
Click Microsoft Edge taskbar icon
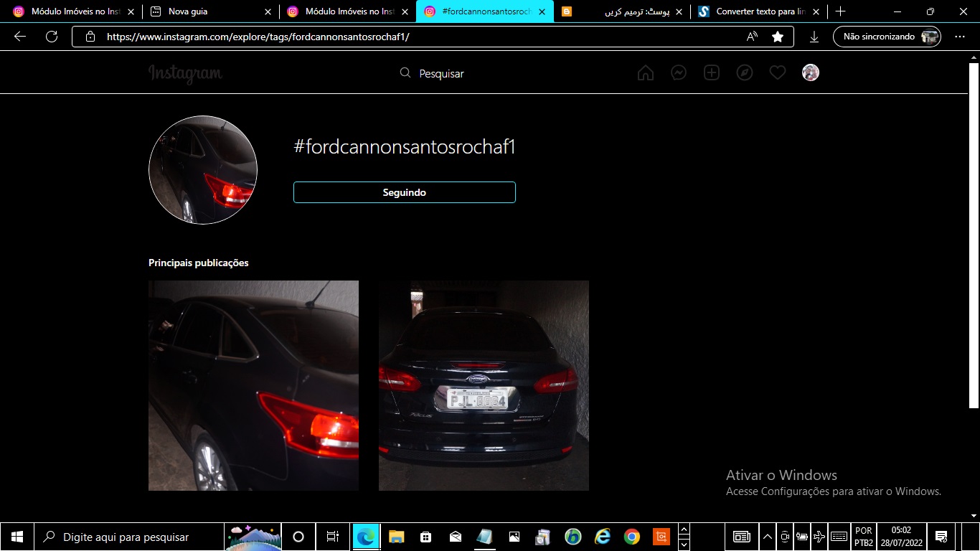pos(366,537)
